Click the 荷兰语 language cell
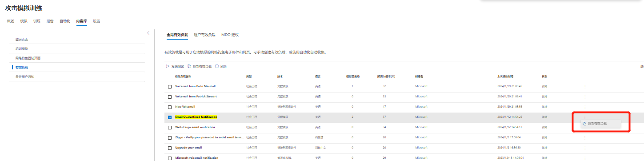The height and width of the screenshot is (161, 644). tap(319, 137)
